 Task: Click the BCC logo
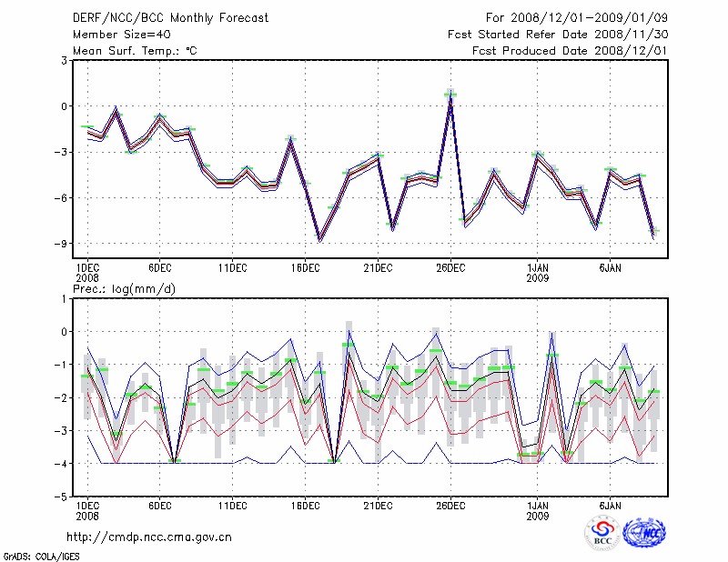(x=602, y=534)
